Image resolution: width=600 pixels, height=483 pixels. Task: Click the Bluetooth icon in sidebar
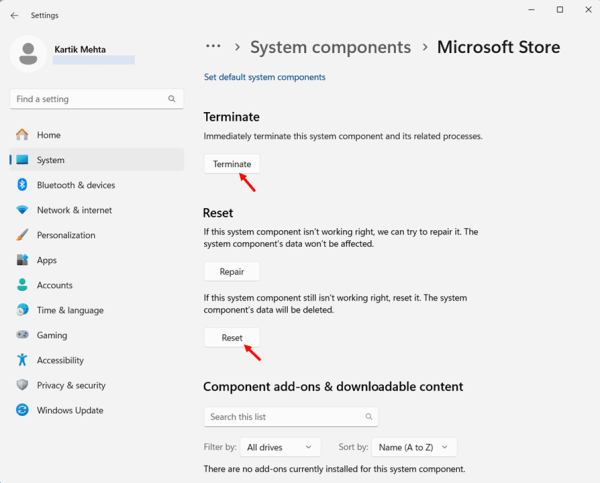click(x=22, y=185)
